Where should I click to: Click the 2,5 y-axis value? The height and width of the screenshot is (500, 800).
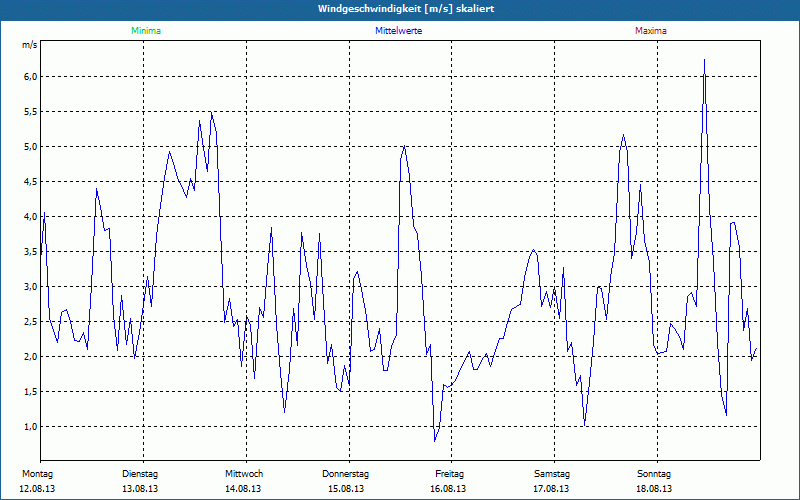click(x=31, y=322)
